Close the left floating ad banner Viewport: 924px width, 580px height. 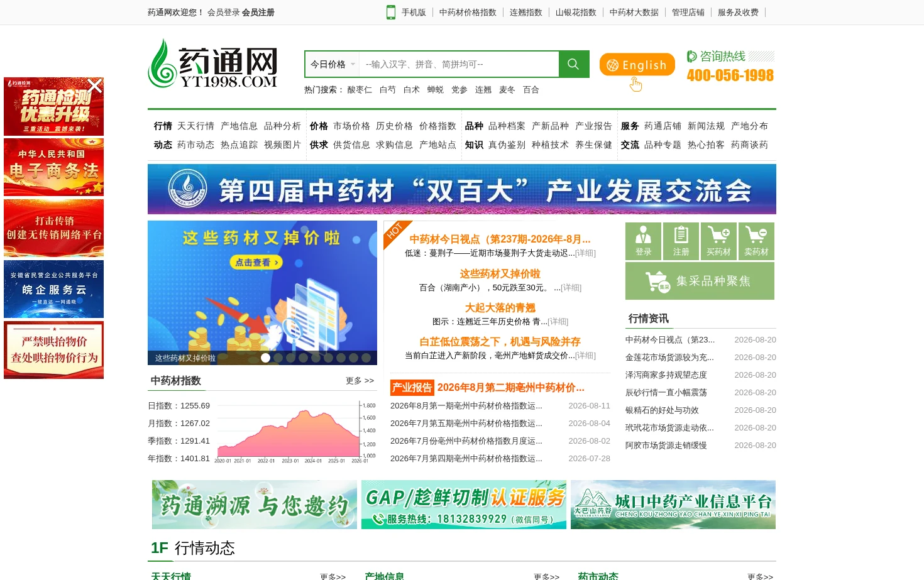click(94, 85)
